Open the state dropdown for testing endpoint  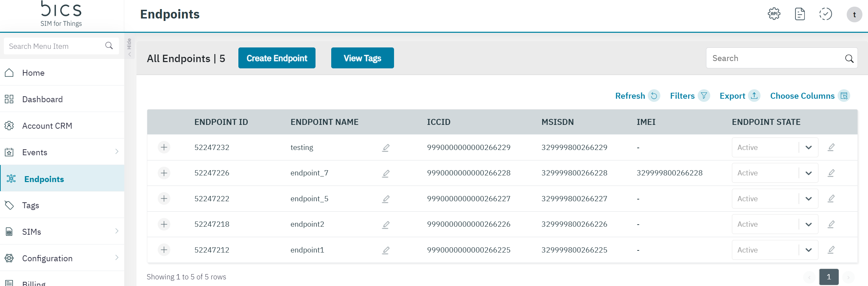click(x=808, y=148)
